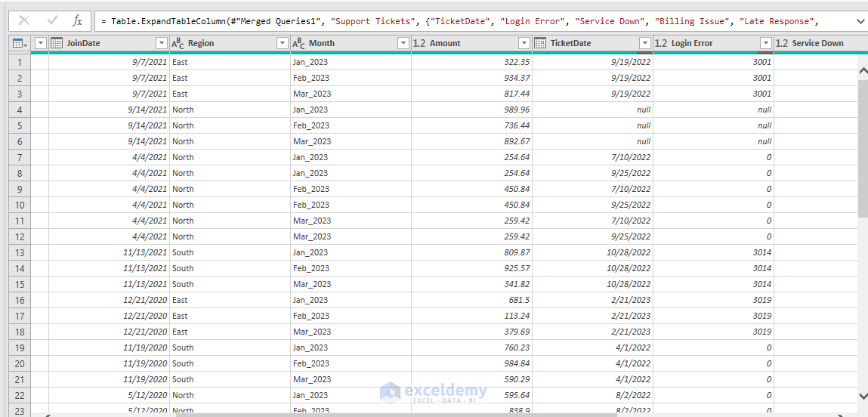Click Amount cell 984.84
Screen dimensions: 868x417
point(471,363)
